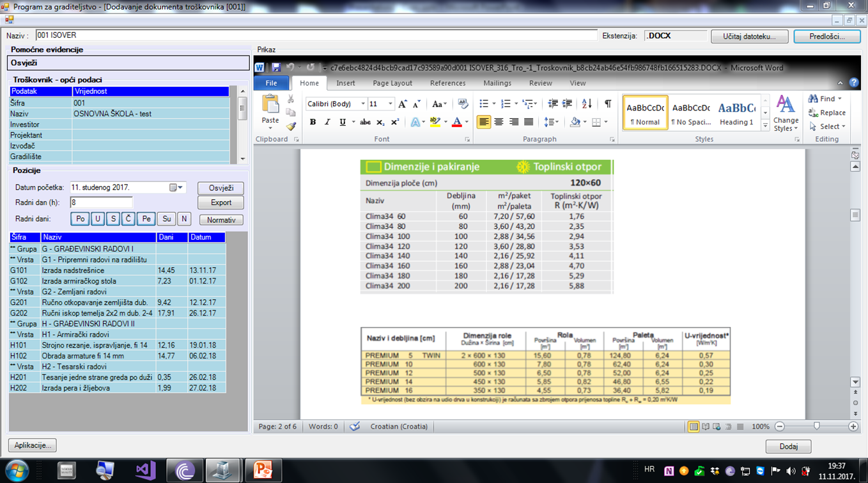This screenshot has height=483, width=868.
Task: Toggle the Č working day button
Action: click(128, 219)
